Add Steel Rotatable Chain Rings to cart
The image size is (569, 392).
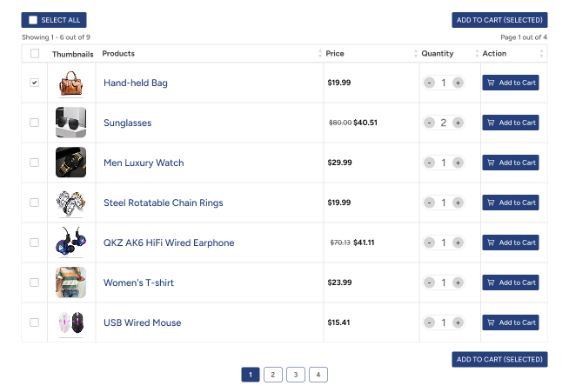pos(511,203)
